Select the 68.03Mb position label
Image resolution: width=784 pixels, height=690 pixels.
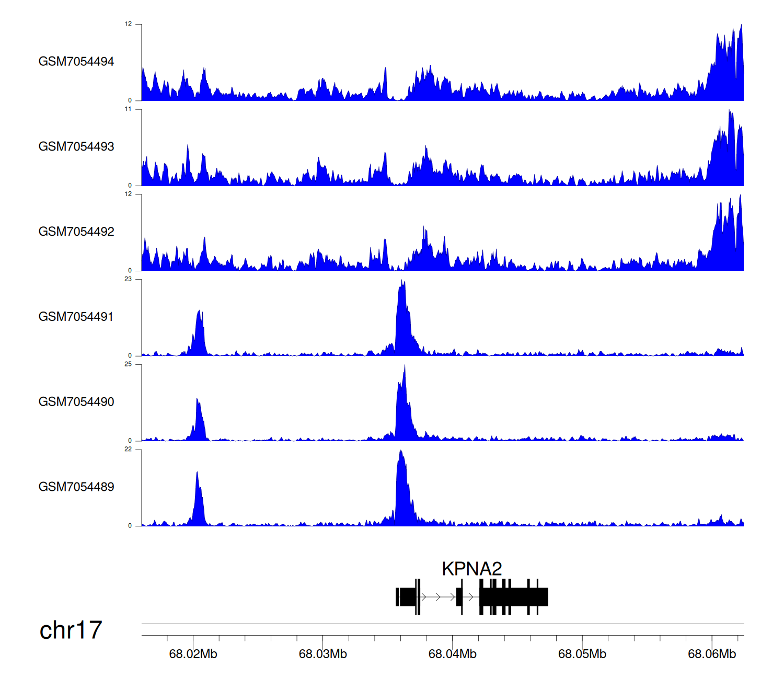(x=322, y=654)
